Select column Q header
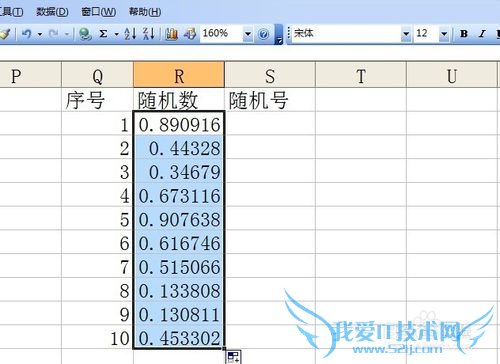This screenshot has height=364, width=500. [97, 75]
